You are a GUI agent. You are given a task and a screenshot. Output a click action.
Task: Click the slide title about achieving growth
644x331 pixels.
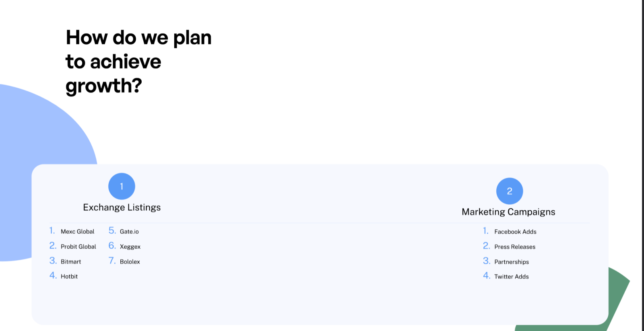[x=138, y=62]
